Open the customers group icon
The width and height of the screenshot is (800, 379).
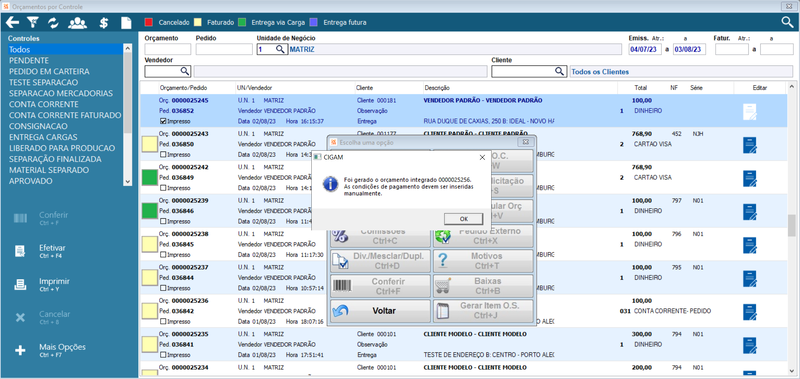77,22
